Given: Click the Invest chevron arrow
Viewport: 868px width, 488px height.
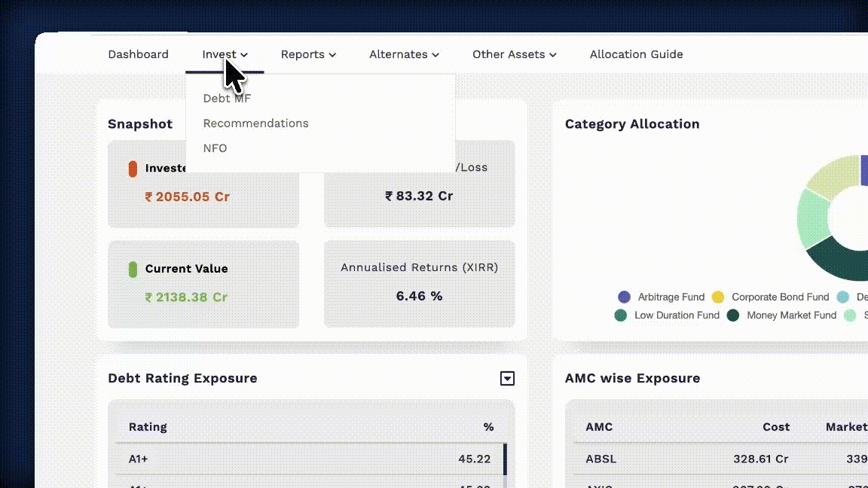Looking at the screenshot, I should pos(244,55).
